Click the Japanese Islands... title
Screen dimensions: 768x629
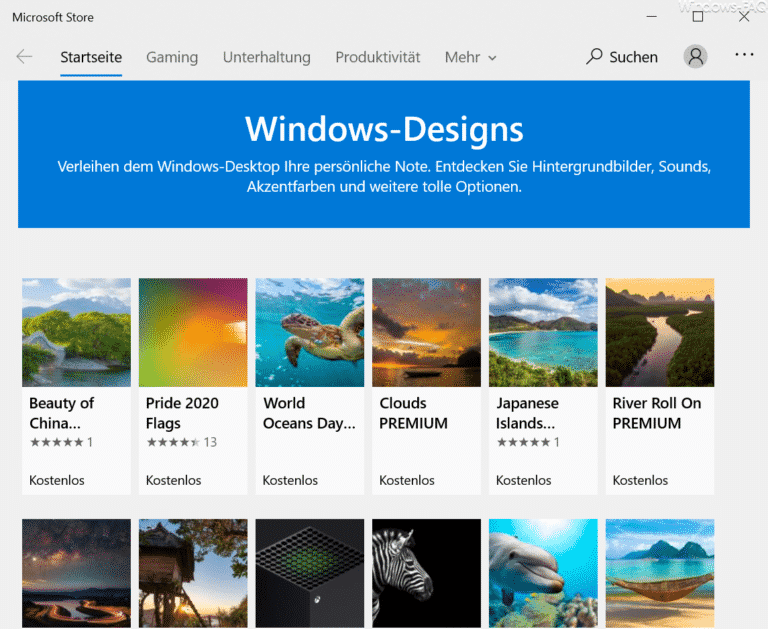coord(527,413)
